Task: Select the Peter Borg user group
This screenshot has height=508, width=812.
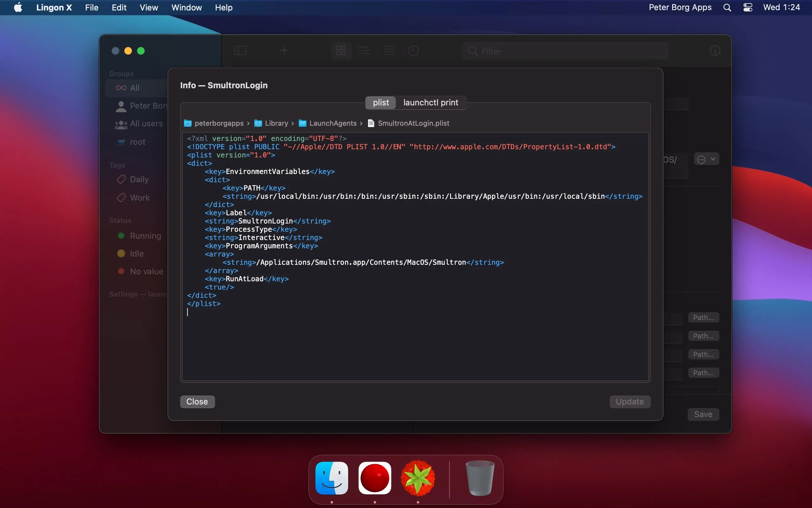Action: [x=141, y=106]
